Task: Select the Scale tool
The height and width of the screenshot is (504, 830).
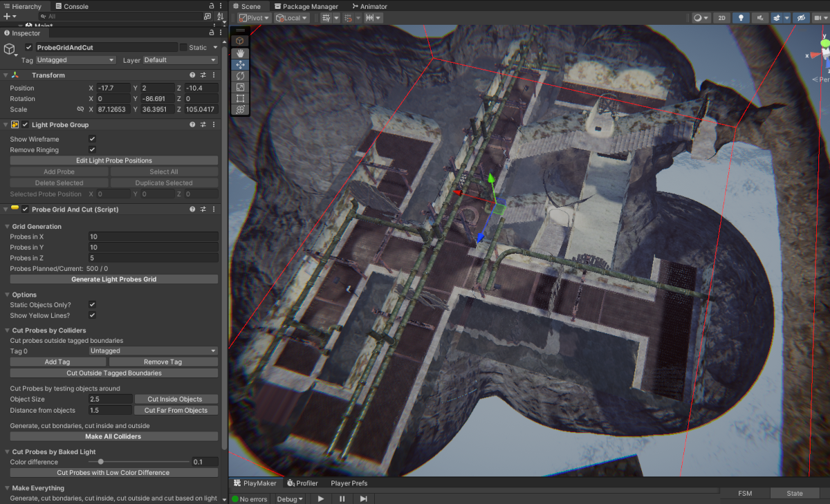Action: 240,87
